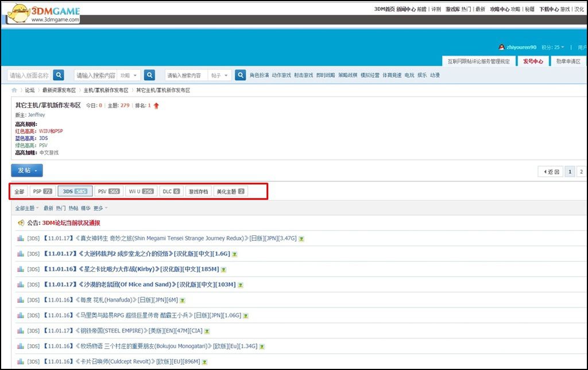Open the 帖子 search type dropdown
Image resolution: width=588 pixels, height=370 pixels.
tap(220, 75)
